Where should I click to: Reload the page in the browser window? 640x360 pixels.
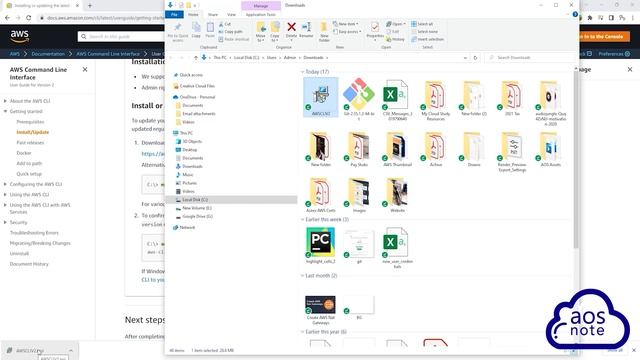click(29, 18)
